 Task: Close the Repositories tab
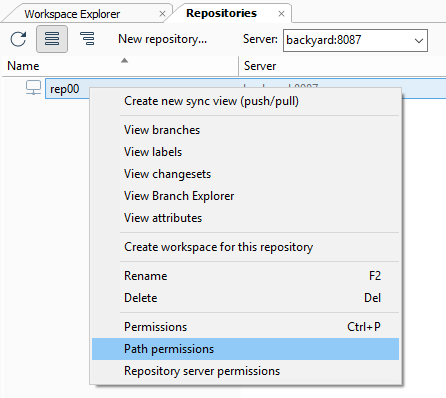[x=281, y=14]
